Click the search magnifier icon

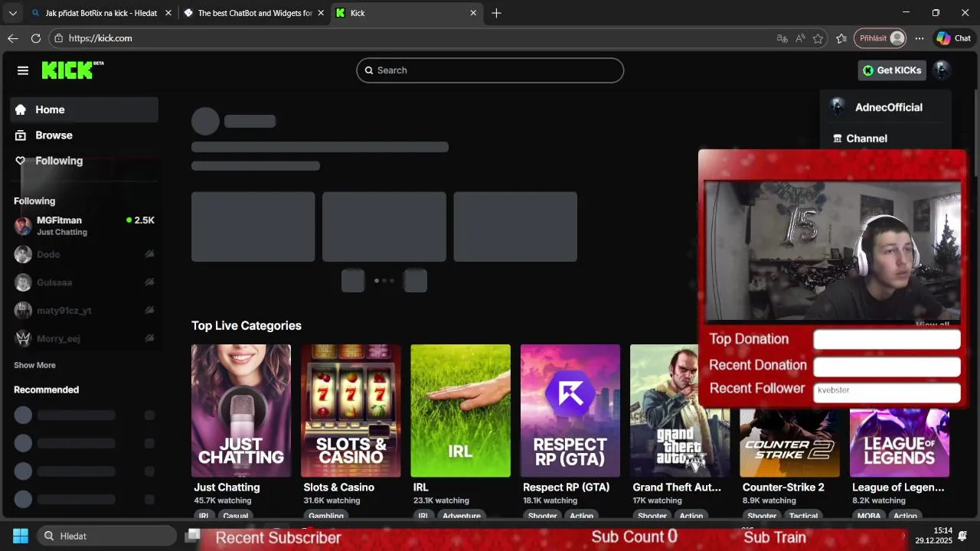tap(368, 70)
